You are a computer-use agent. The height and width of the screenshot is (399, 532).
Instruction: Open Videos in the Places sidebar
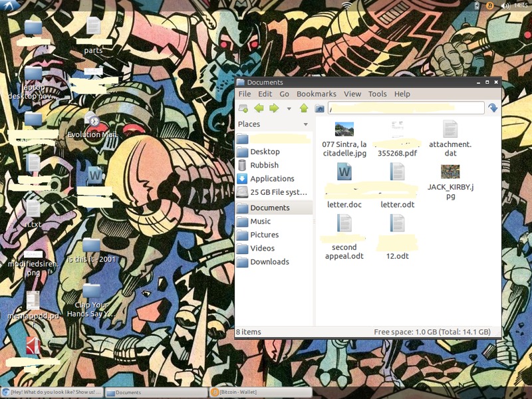[274, 248]
